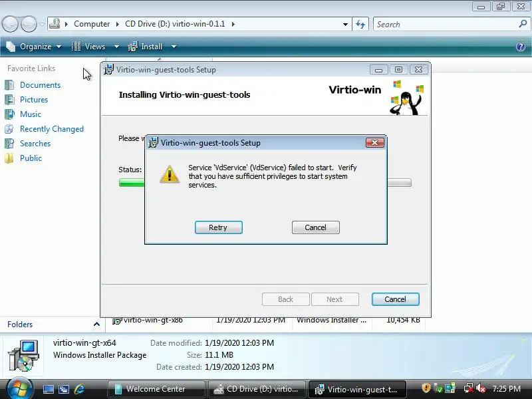Expand the Install dropdown arrow

click(x=174, y=47)
